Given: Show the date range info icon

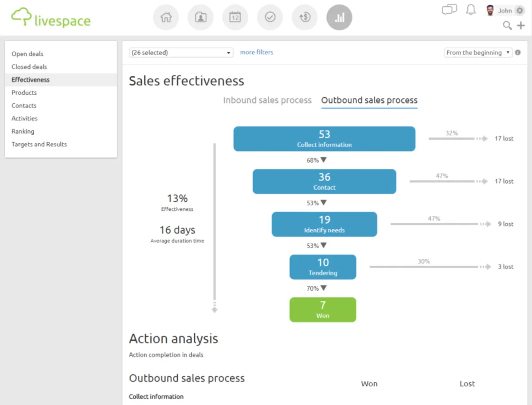Looking at the screenshot, I should [x=518, y=53].
